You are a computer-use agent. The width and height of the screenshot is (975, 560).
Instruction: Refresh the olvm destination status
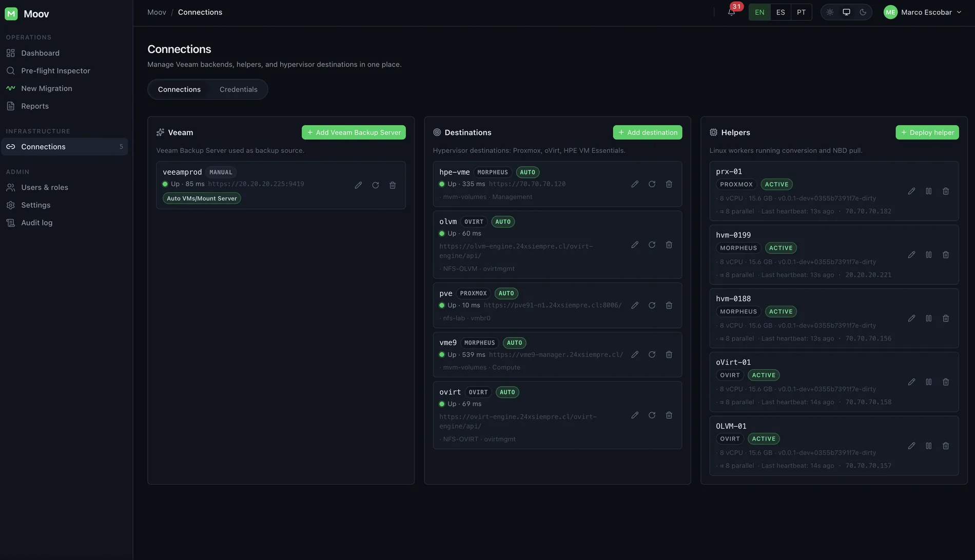point(652,245)
